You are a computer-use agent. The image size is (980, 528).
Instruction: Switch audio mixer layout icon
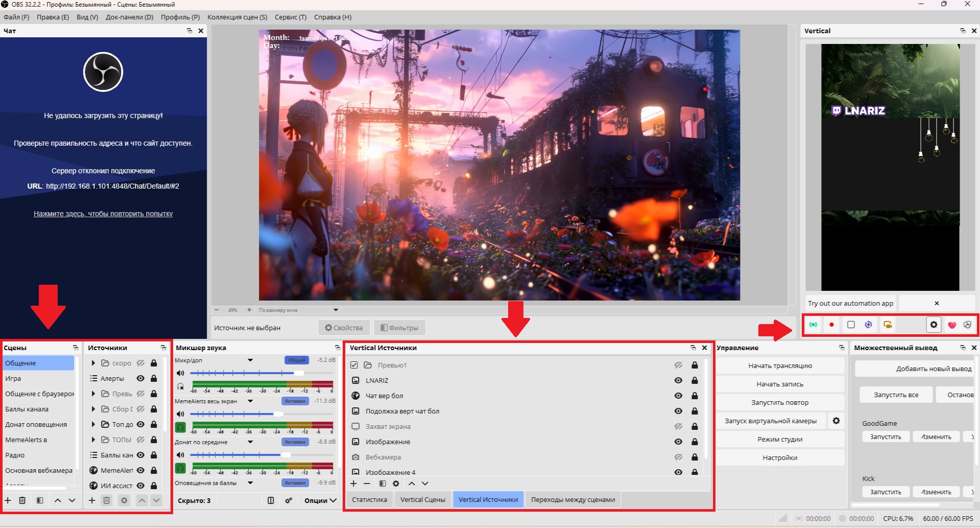271,500
